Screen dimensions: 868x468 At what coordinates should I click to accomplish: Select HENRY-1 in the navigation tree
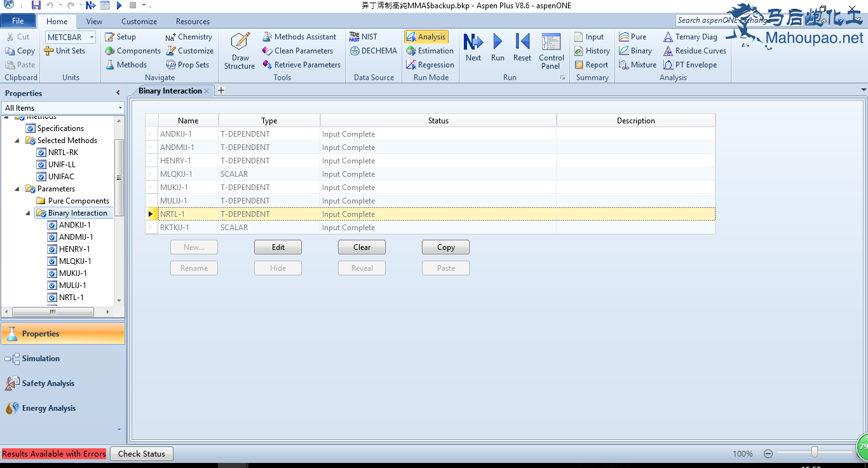click(x=74, y=249)
